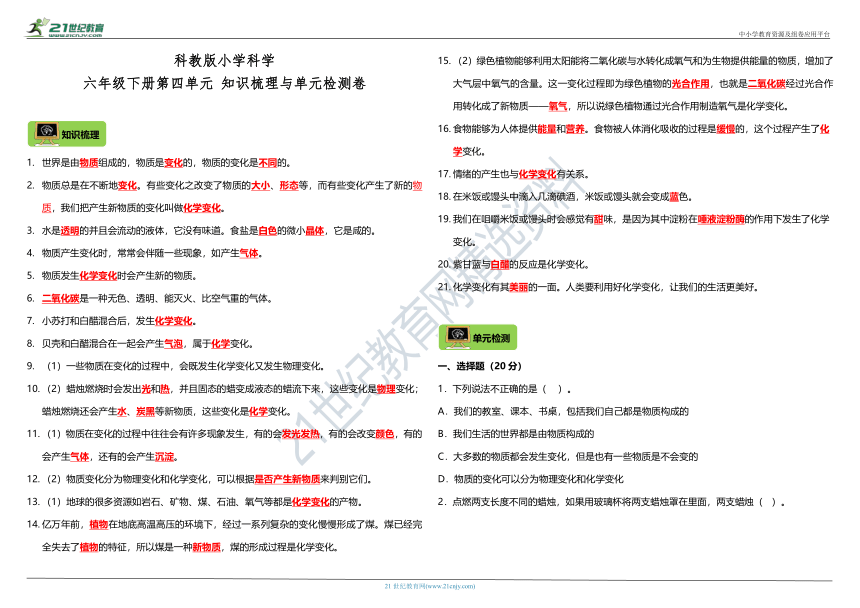Viewport: 860px width, 608px height.
Task: Click the 21世纪教育 logo in the header
Action: pyautogui.click(x=65, y=27)
